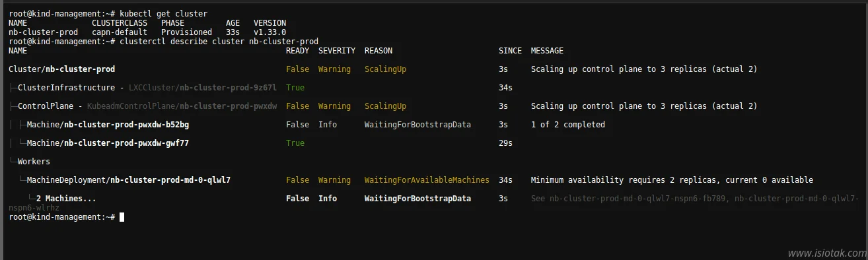The width and height of the screenshot is (868, 260).
Task: Click the PHASE column header
Action: pos(173,22)
